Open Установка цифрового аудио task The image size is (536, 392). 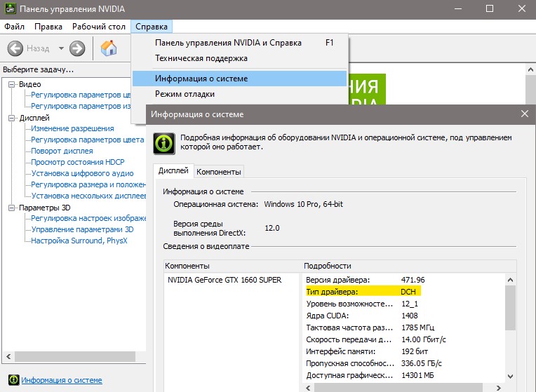coord(82,173)
